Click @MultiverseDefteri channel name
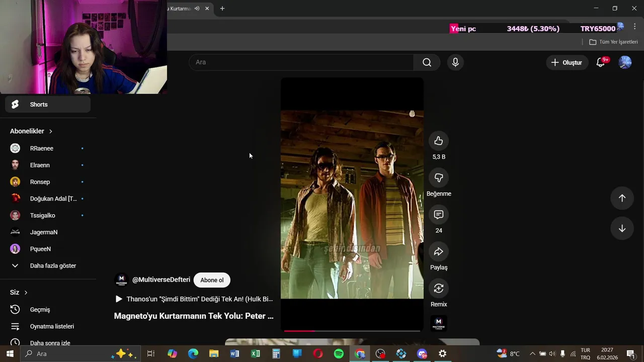Image resolution: width=644 pixels, height=362 pixels. coord(161,280)
